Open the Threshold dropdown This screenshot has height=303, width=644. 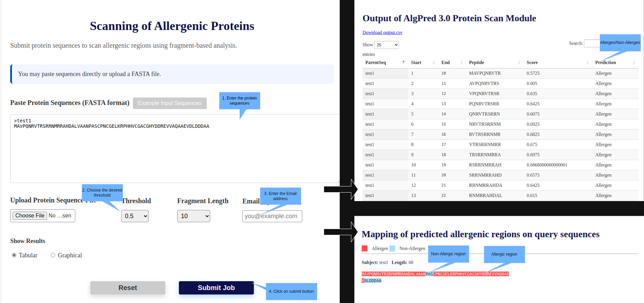(135, 216)
